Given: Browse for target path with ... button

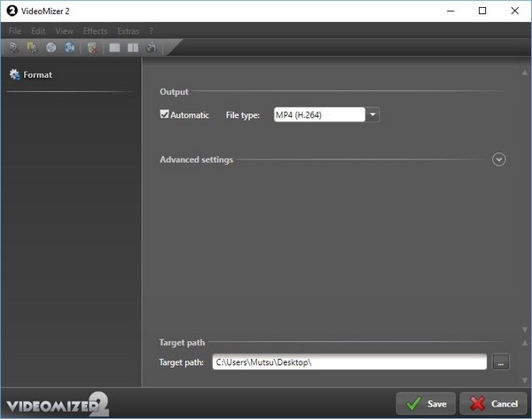Looking at the screenshot, I should coord(500,362).
